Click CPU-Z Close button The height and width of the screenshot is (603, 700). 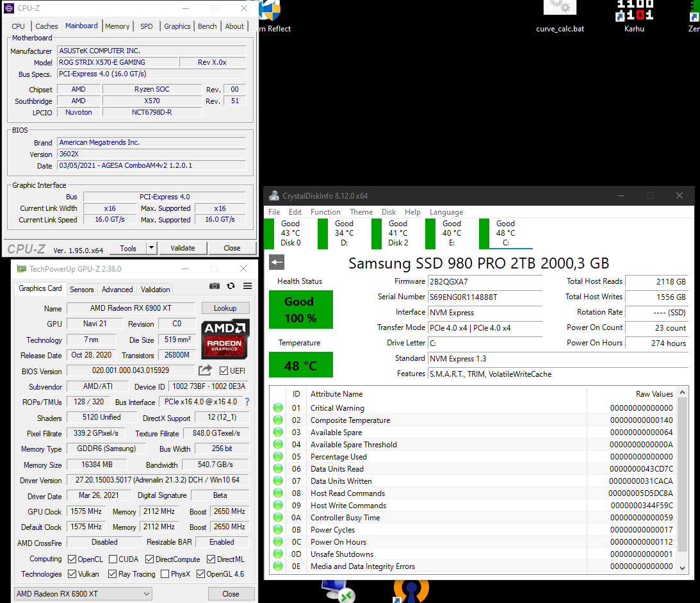pyautogui.click(x=232, y=248)
